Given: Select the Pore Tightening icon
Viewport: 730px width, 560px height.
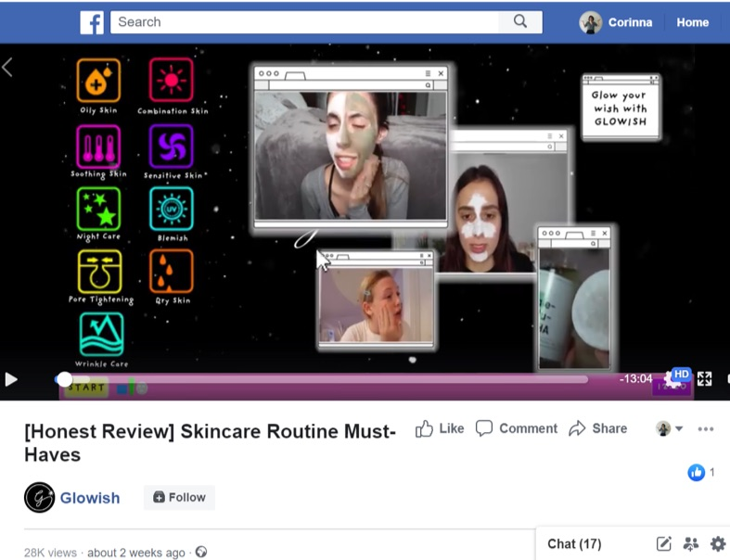Looking at the screenshot, I should pyautogui.click(x=99, y=272).
